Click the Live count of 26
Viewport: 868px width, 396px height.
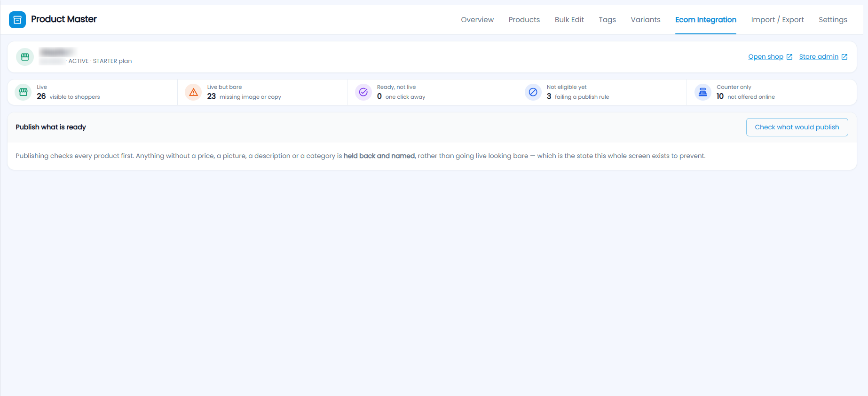41,96
